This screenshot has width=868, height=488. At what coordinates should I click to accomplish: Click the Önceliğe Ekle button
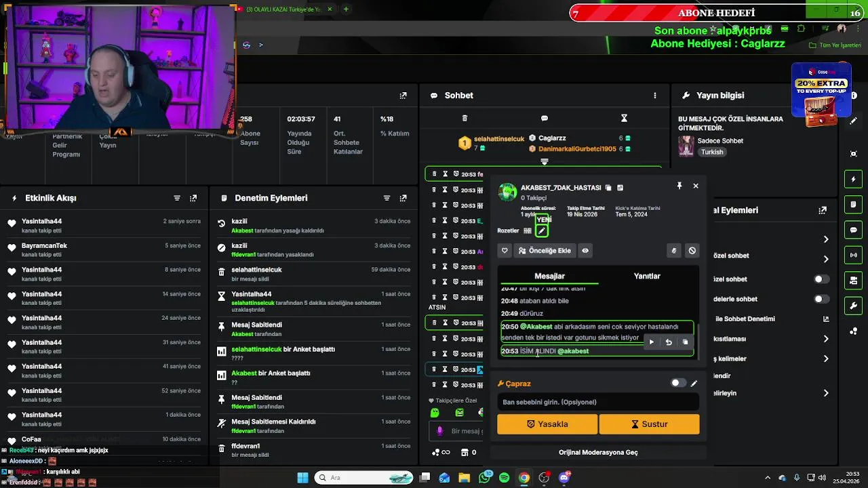coord(544,251)
